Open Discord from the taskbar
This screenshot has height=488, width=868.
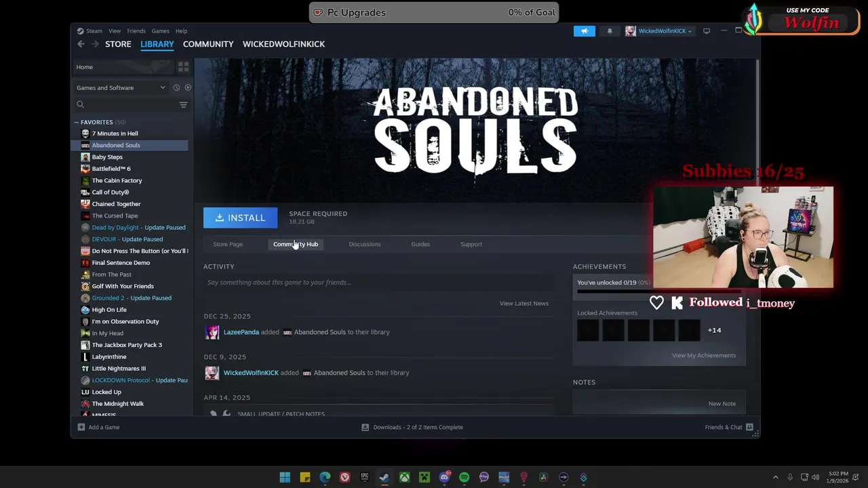(x=444, y=477)
